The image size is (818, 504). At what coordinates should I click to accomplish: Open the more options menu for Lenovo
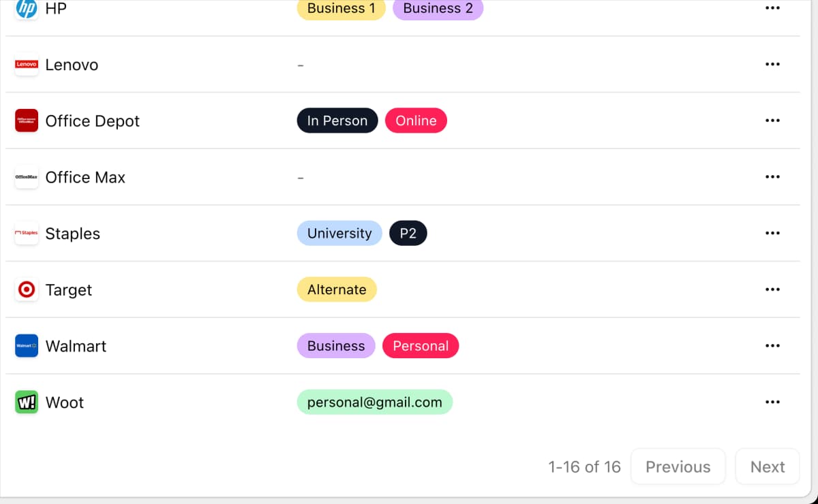[x=772, y=65]
